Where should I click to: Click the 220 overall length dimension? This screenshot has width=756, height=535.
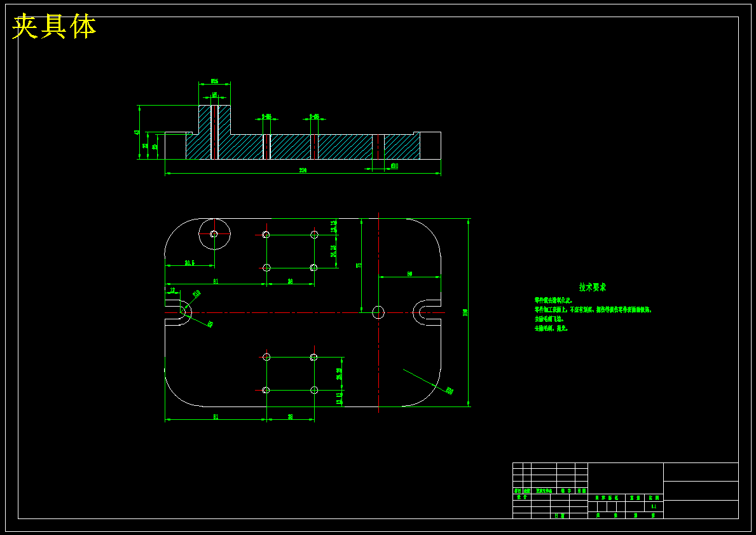pos(303,170)
